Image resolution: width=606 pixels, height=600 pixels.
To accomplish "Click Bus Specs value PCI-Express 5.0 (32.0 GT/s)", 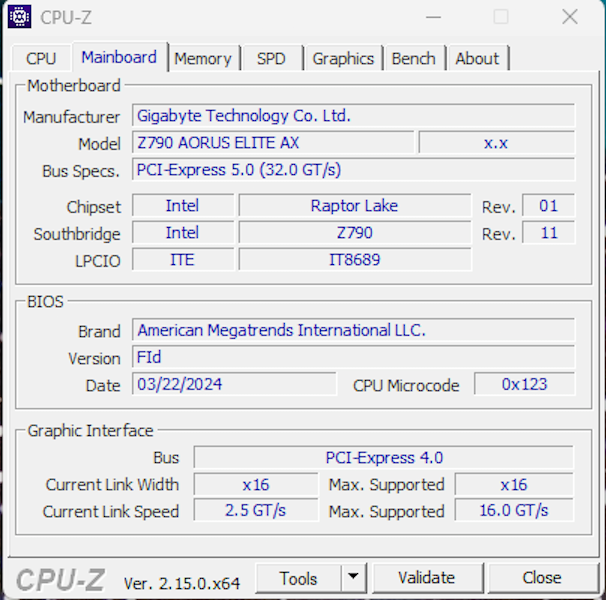I will [353, 170].
